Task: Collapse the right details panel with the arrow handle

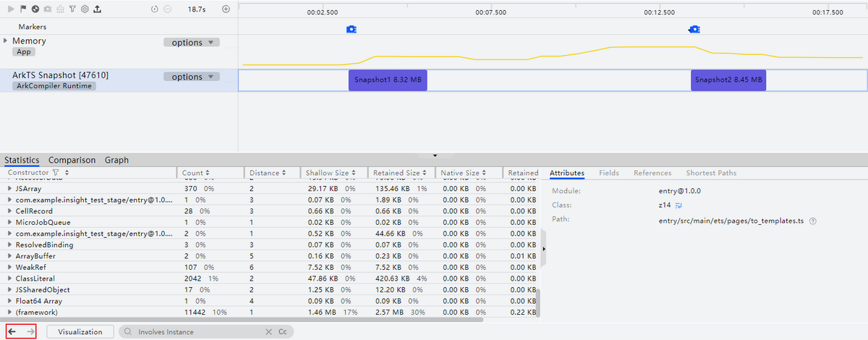Action: pos(544,248)
